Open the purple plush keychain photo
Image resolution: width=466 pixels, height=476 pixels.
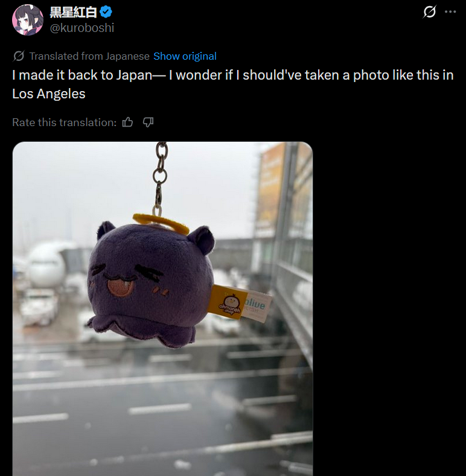pyautogui.click(x=162, y=309)
